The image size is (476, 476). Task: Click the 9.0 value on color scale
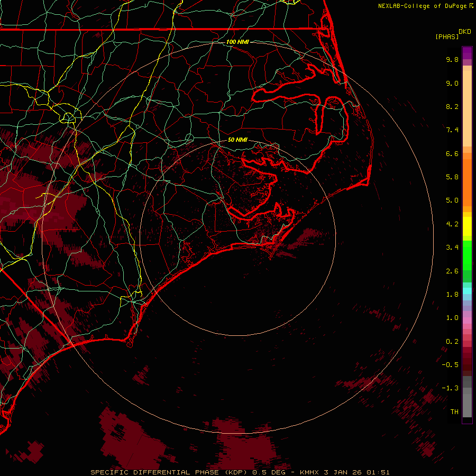click(x=452, y=83)
